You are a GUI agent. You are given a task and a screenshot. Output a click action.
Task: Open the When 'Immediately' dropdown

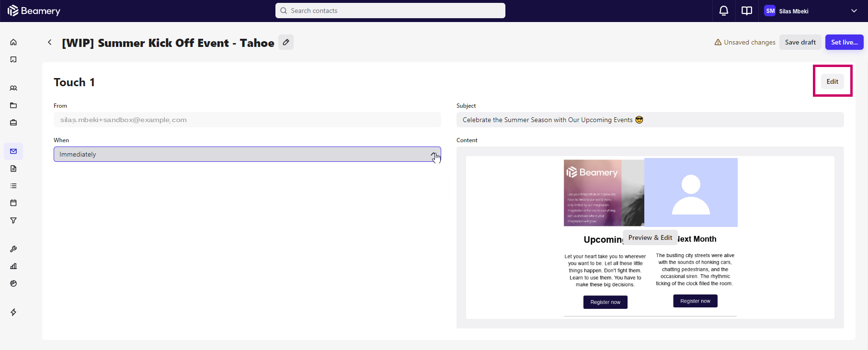(x=247, y=154)
